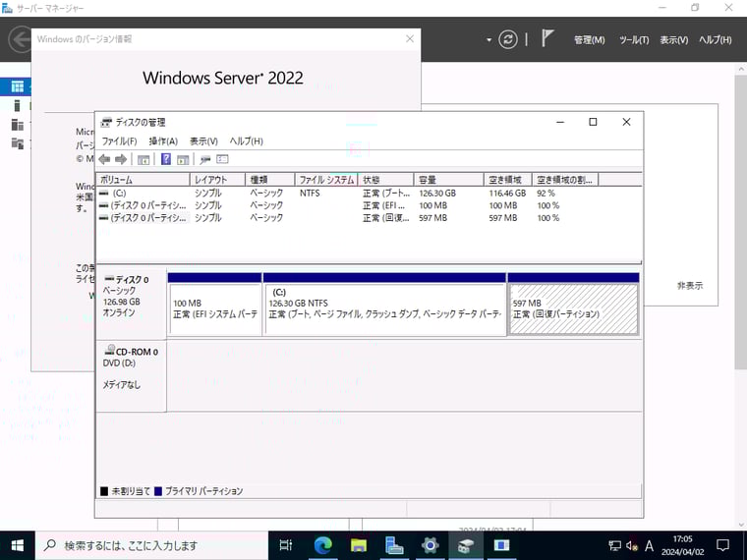Select the all servers sidebar icon
747x560 pixels.
[18, 125]
